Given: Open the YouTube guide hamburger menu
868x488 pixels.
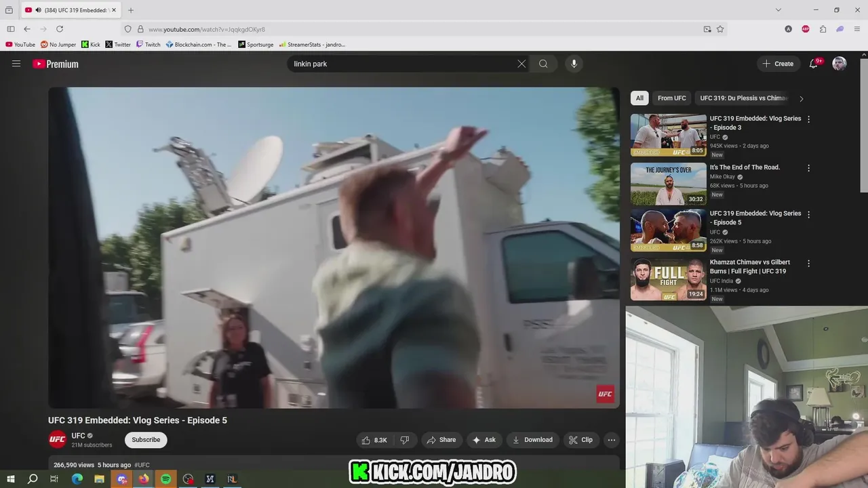Looking at the screenshot, I should [16, 64].
